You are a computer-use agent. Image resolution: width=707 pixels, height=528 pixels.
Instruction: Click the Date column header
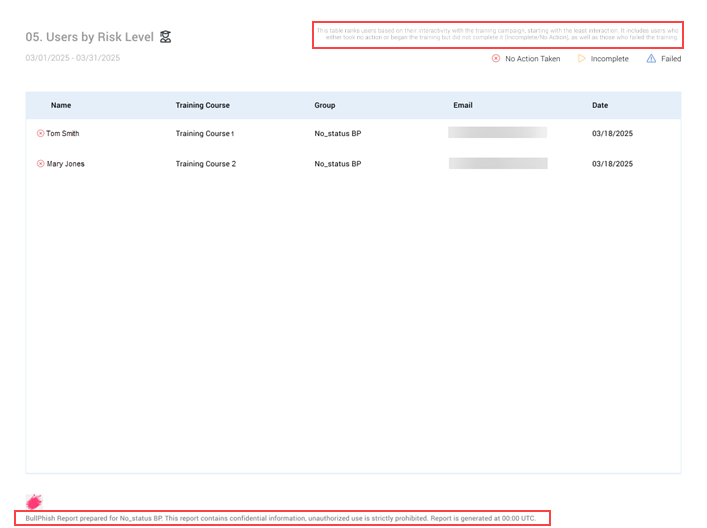(600, 105)
